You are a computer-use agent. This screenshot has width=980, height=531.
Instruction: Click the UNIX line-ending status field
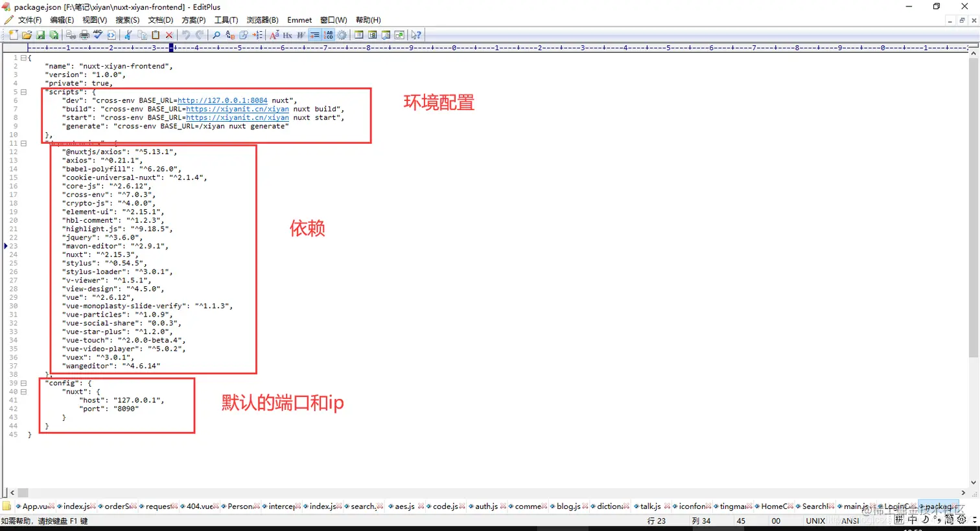pos(815,521)
